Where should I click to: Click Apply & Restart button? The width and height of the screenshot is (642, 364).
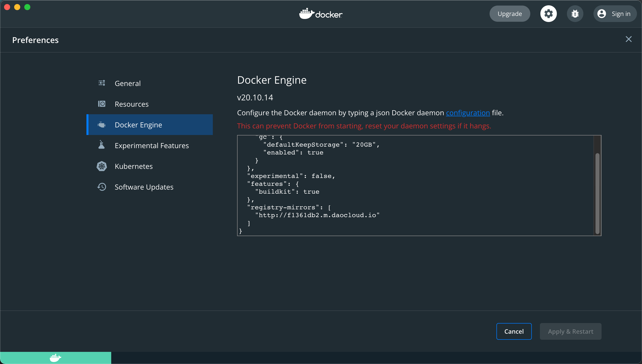pyautogui.click(x=570, y=331)
